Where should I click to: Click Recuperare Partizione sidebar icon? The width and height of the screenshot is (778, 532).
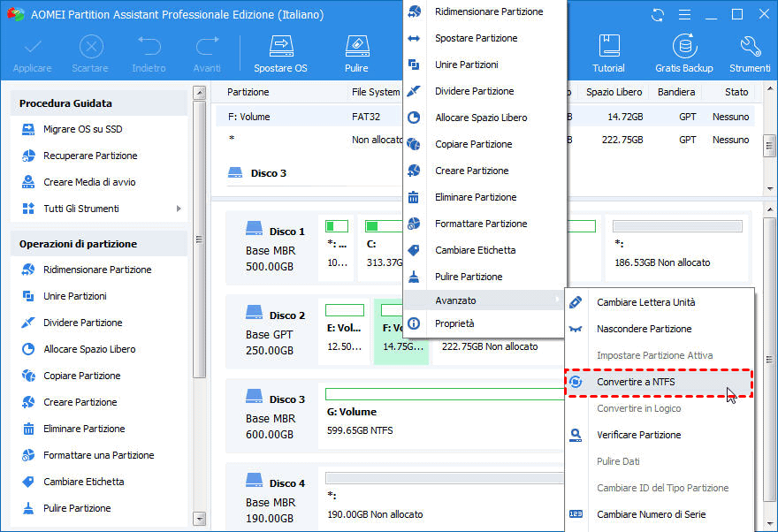point(28,156)
